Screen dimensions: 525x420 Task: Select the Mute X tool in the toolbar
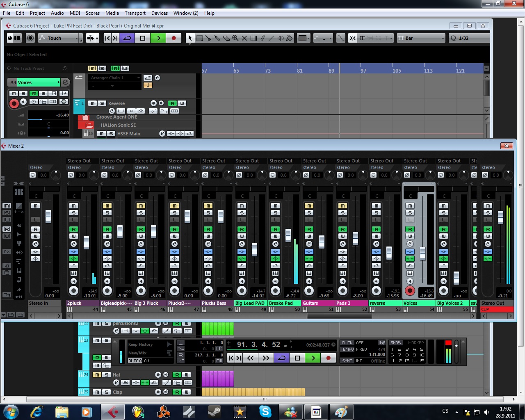(x=244, y=38)
